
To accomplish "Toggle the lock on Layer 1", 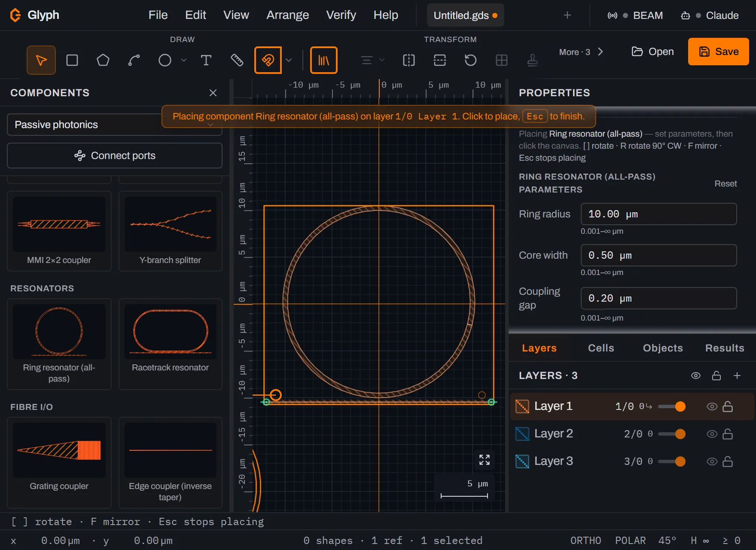I will point(728,406).
